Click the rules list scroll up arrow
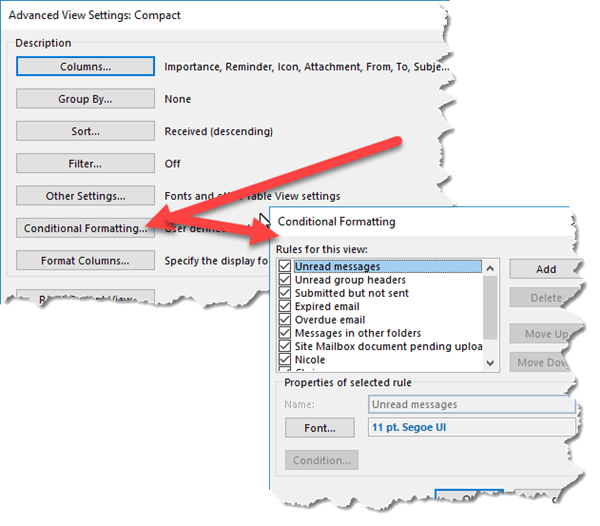600x526 pixels. point(490,269)
